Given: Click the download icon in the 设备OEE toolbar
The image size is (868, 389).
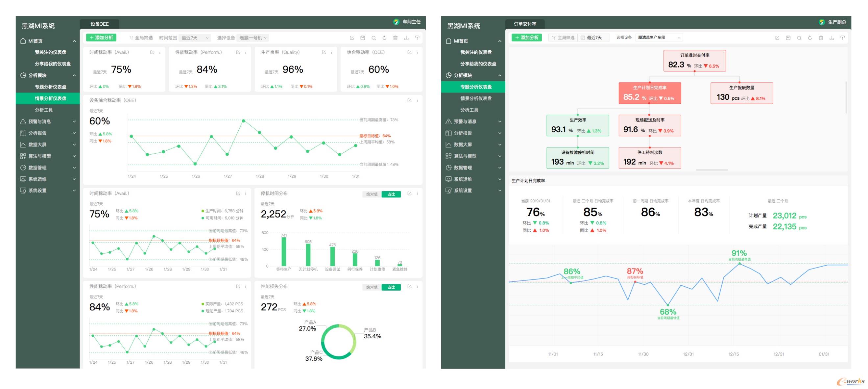Looking at the screenshot, I should (x=406, y=38).
